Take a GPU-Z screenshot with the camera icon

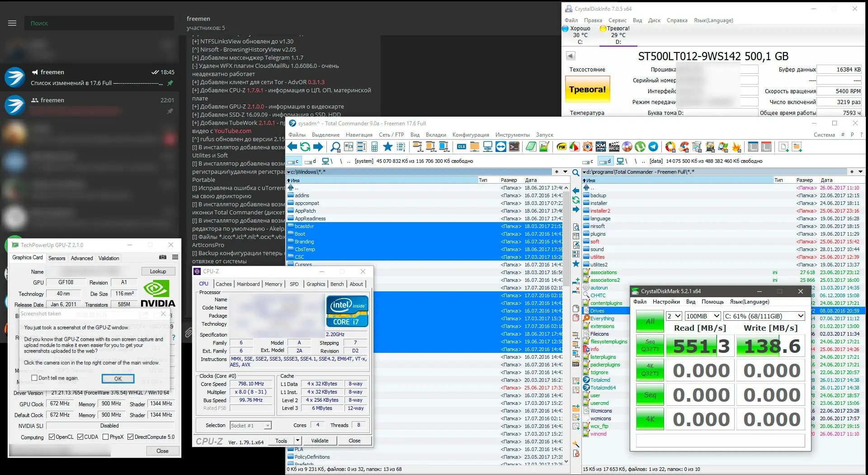(x=163, y=257)
